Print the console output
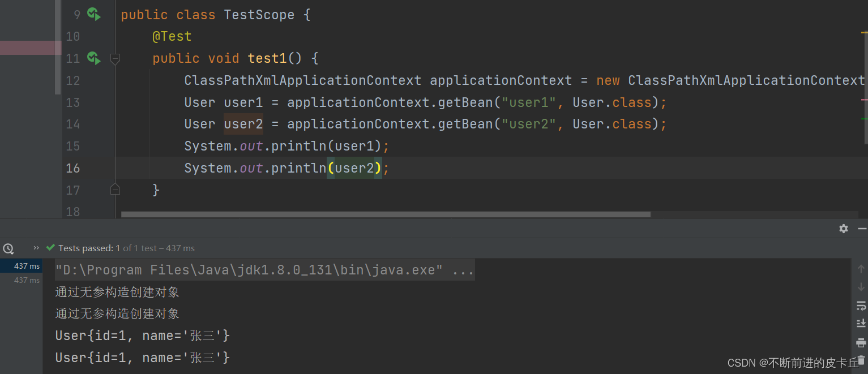Screen dimensions: 868x374 (861, 342)
